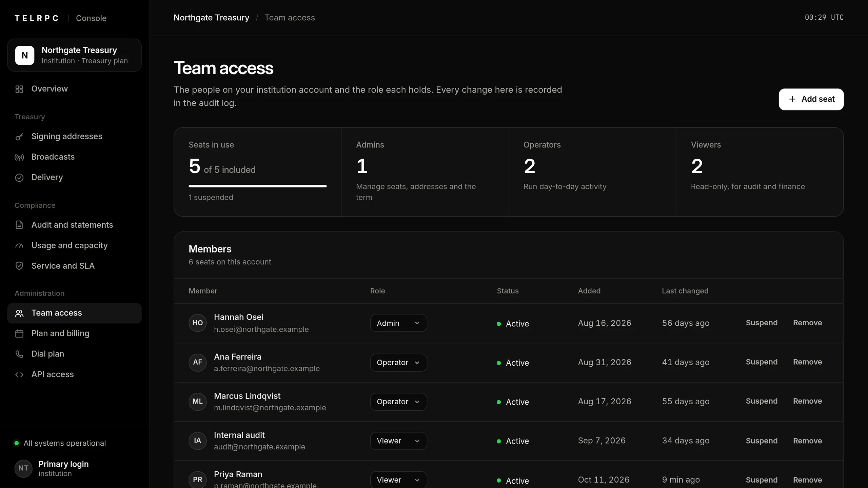Click the NT avatar for Primary login
This screenshot has width=868, height=488.
[23, 468]
